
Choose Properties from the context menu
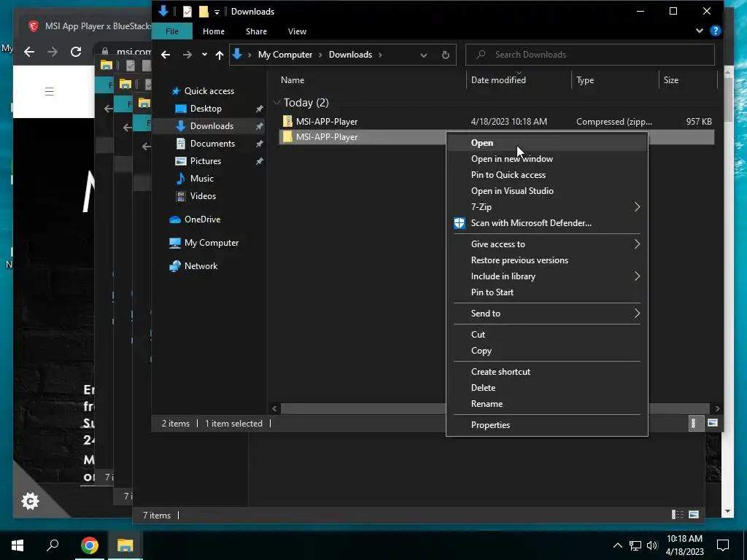tap(547, 425)
